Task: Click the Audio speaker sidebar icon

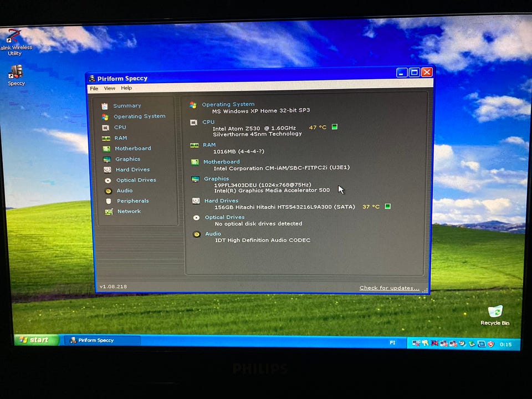Action: [108, 191]
